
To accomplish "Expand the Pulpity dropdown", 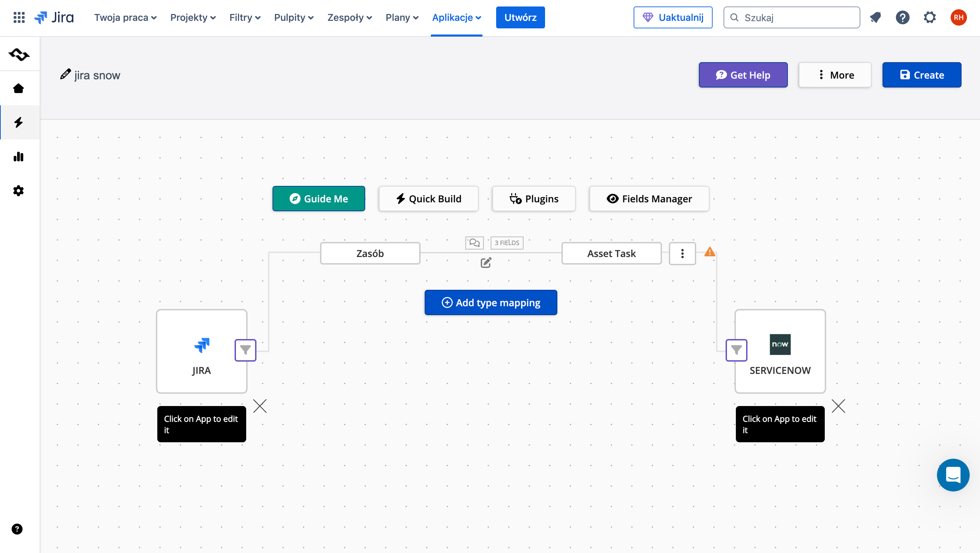I will pos(294,17).
